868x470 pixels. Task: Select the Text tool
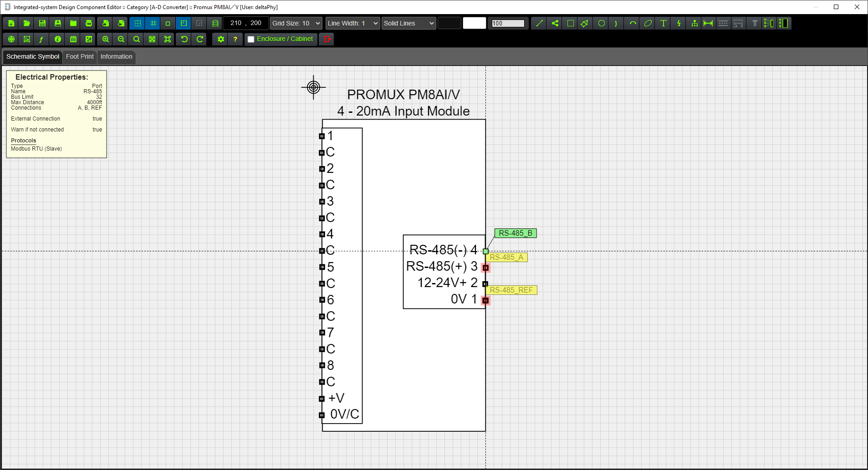point(663,23)
